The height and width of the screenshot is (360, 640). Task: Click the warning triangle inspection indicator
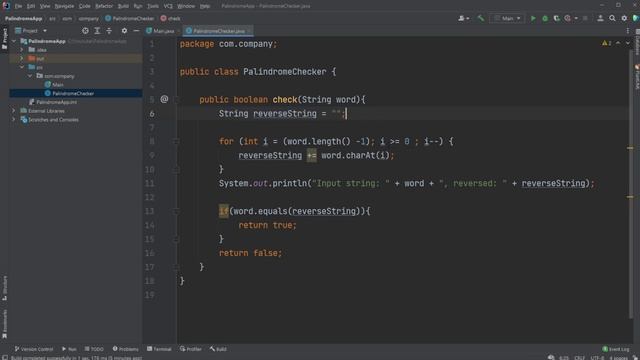pos(604,43)
